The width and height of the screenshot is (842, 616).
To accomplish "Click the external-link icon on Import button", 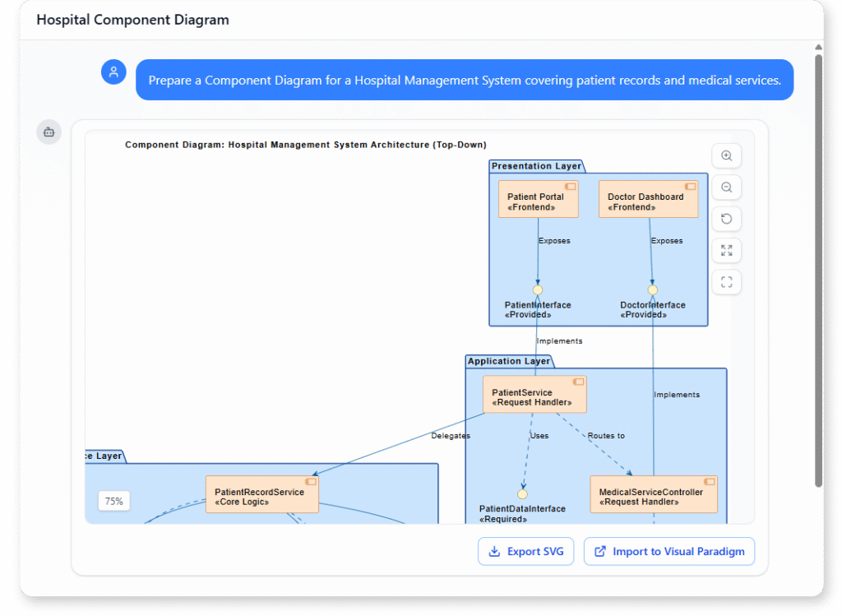I will [x=599, y=551].
